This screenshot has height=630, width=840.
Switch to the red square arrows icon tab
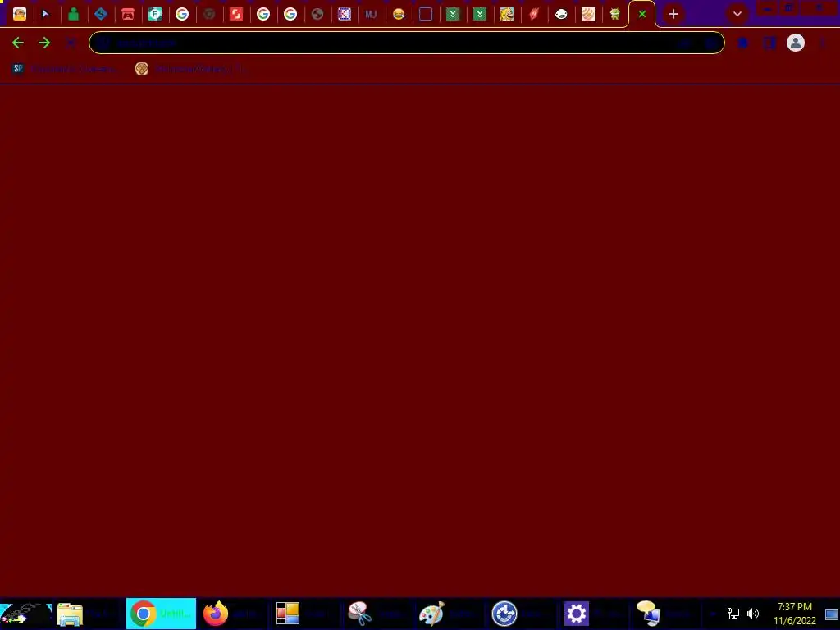[235, 14]
